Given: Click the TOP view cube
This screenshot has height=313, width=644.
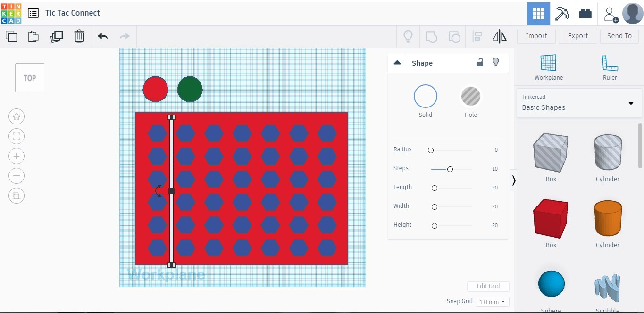Looking at the screenshot, I should 30,78.
